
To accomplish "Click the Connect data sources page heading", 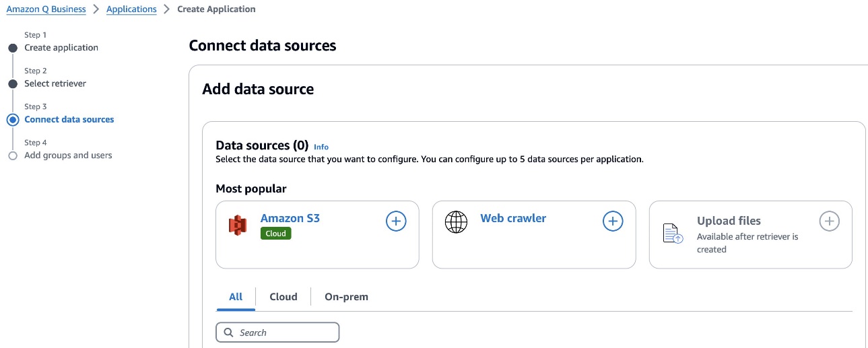I will 263,46.
